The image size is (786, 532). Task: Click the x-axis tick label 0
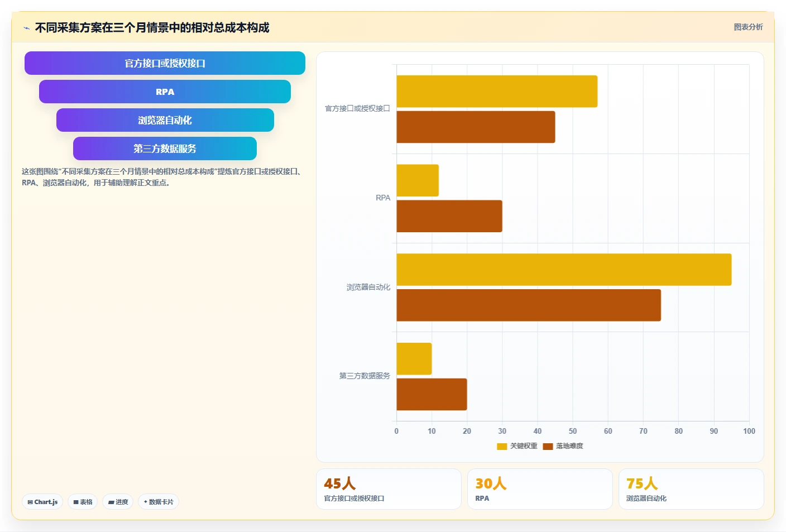(396, 431)
